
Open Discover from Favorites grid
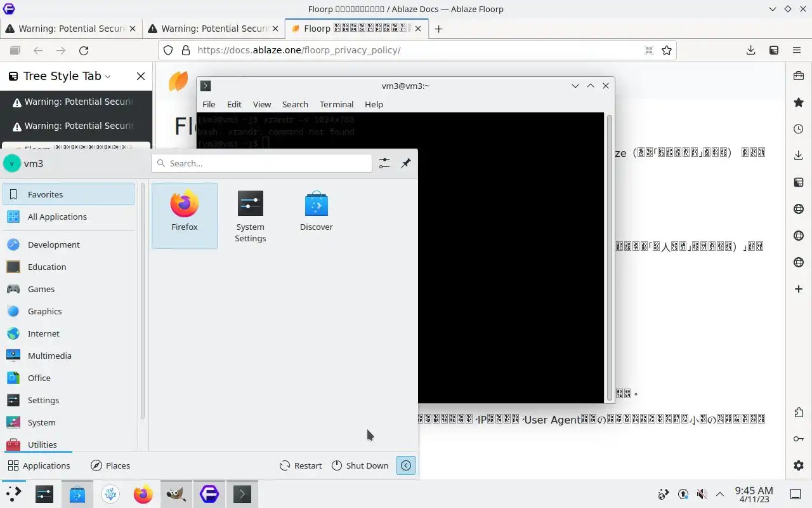point(316,216)
